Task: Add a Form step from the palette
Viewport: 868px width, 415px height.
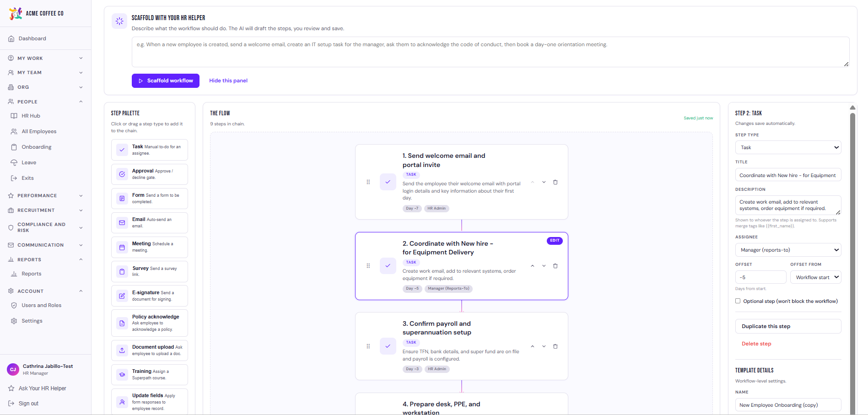Action: pos(149,198)
